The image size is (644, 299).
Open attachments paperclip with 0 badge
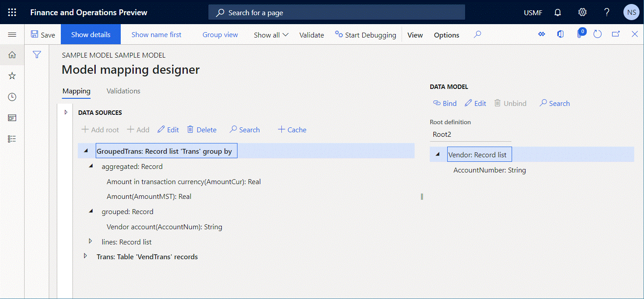pyautogui.click(x=580, y=34)
